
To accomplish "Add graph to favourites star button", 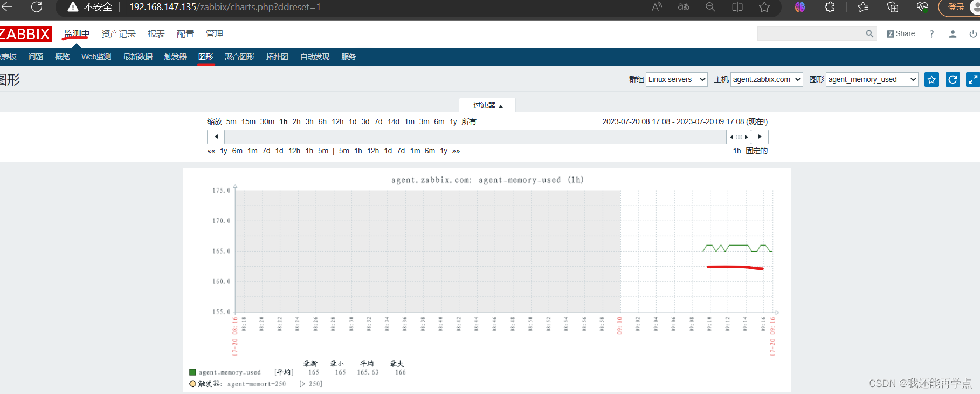I will pos(931,80).
